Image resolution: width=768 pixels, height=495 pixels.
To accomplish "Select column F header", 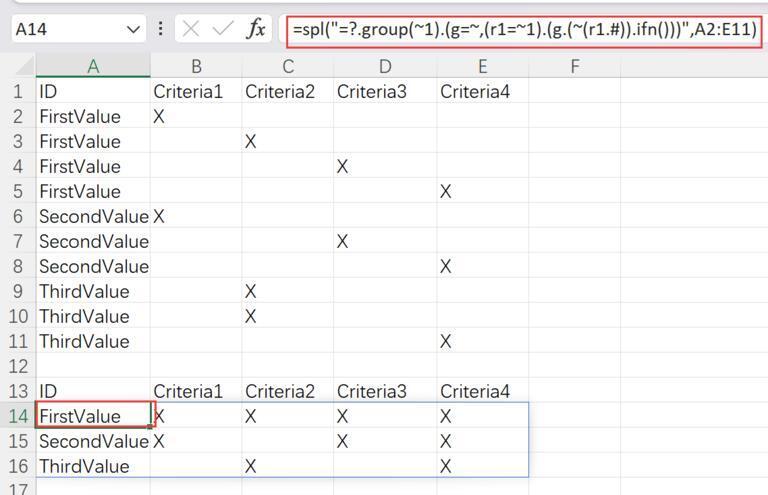I will 575,66.
